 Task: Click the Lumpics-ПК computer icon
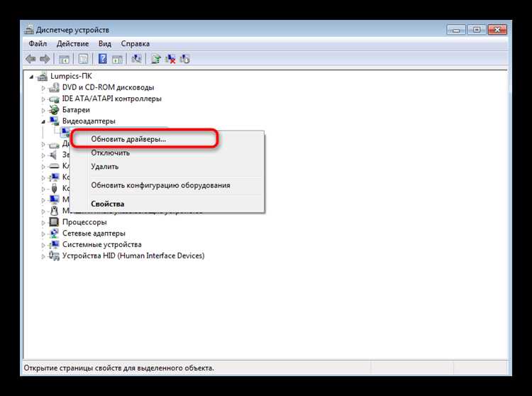click(x=42, y=77)
